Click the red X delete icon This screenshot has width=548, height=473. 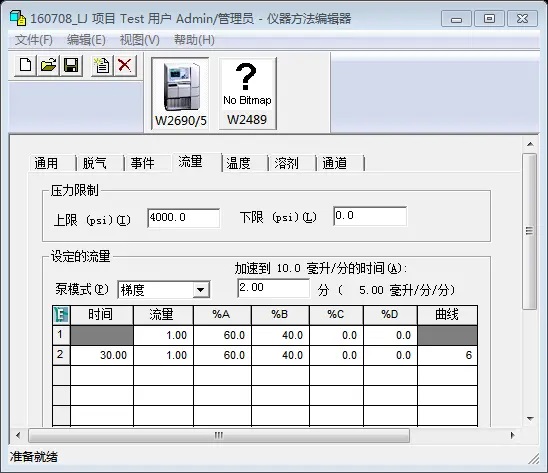(125, 65)
